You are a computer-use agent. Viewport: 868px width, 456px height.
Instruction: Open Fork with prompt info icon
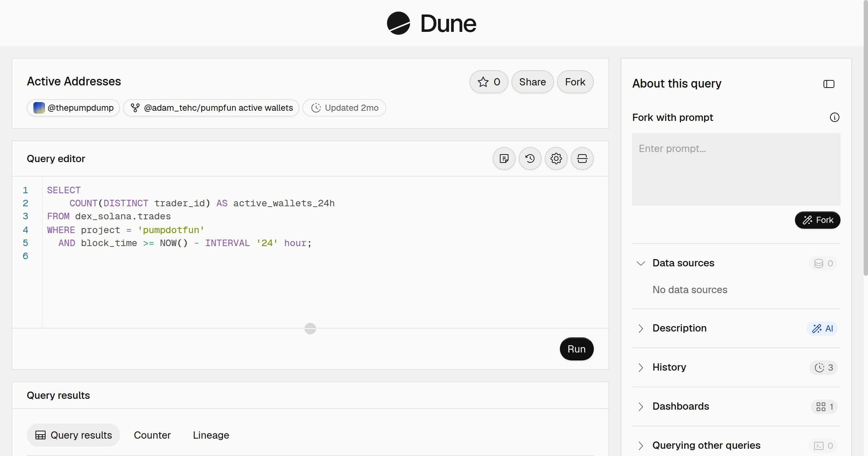(835, 117)
